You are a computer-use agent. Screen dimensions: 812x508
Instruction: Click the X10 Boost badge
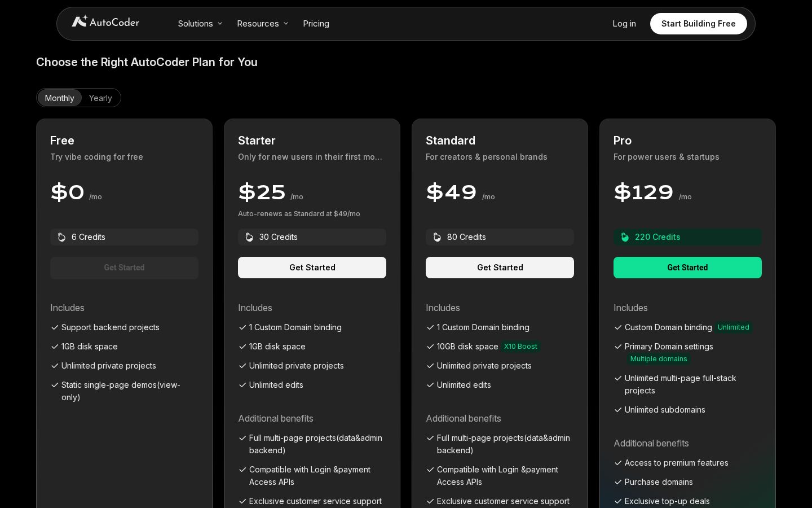pos(520,347)
